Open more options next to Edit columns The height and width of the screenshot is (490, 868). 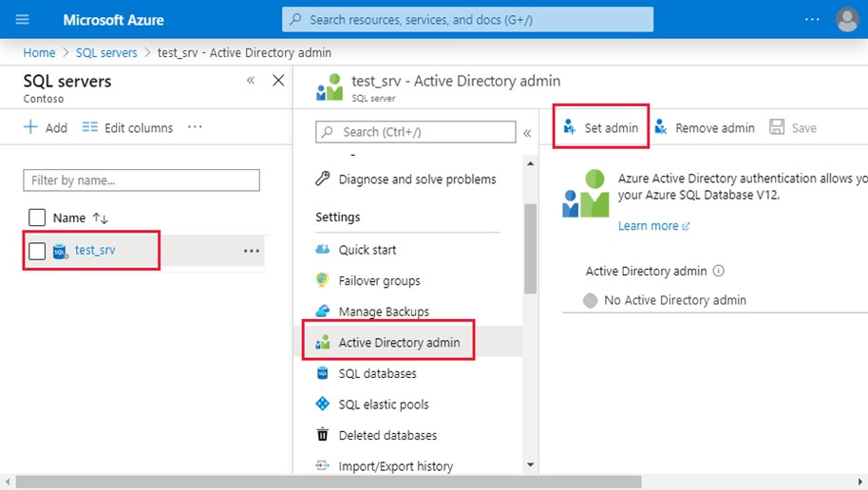click(195, 127)
